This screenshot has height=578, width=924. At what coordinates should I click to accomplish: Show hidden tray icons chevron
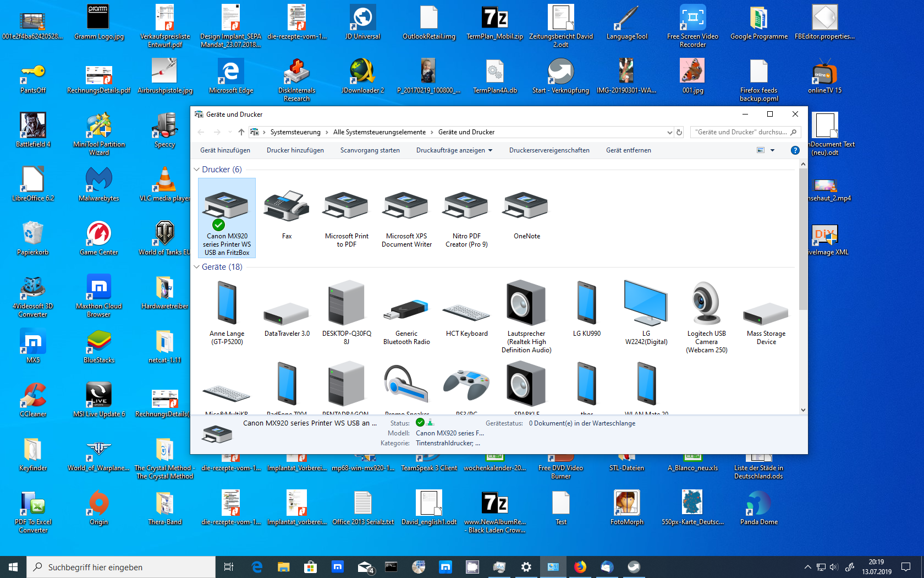coord(807,567)
